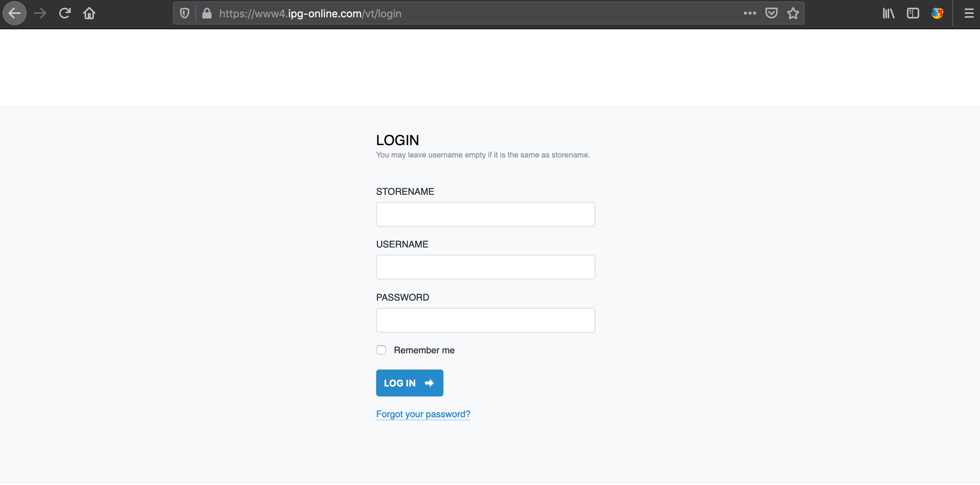
Task: Click the PASSWORD input field
Action: coord(485,320)
